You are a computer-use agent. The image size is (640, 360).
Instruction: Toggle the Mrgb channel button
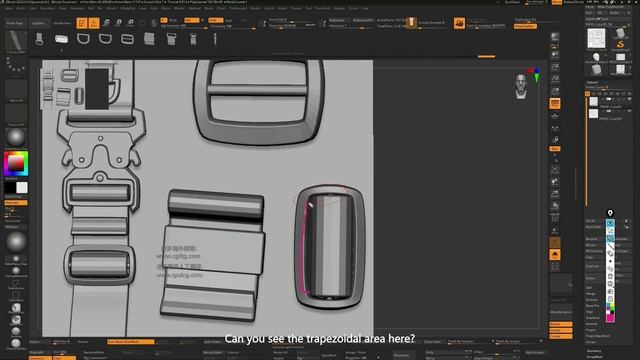[173, 20]
